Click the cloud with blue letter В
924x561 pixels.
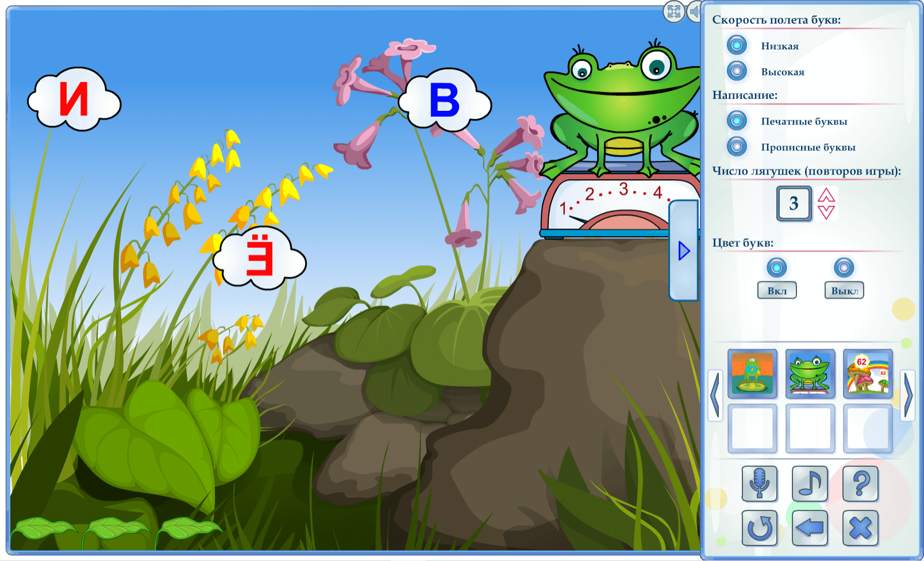[x=445, y=100]
